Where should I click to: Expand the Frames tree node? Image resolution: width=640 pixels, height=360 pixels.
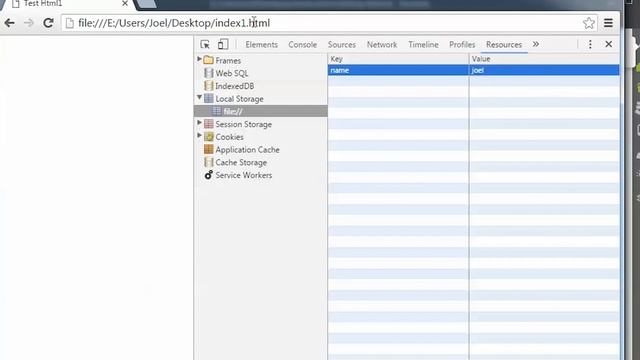[x=199, y=59]
